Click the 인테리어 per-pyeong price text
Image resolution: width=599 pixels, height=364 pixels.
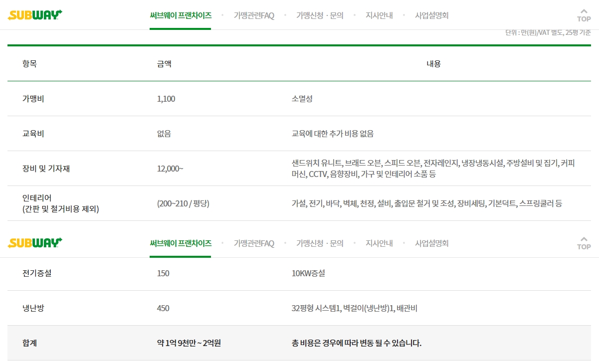(183, 203)
